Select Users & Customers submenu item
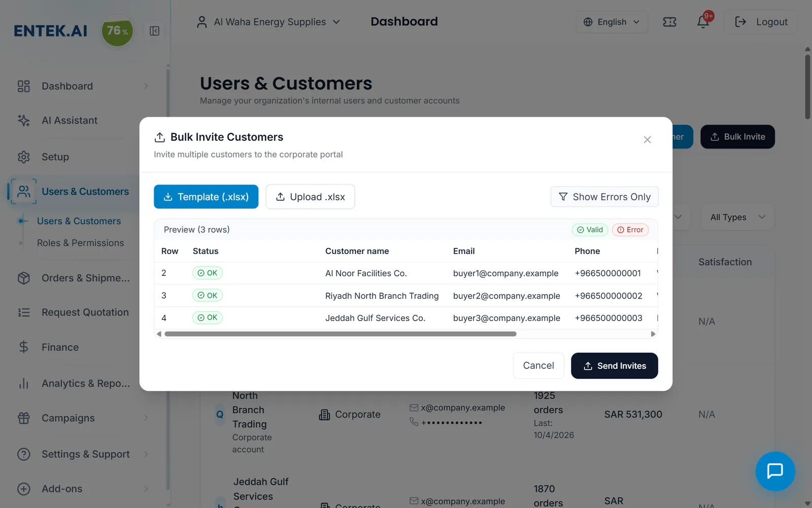The image size is (812, 508). tap(79, 221)
